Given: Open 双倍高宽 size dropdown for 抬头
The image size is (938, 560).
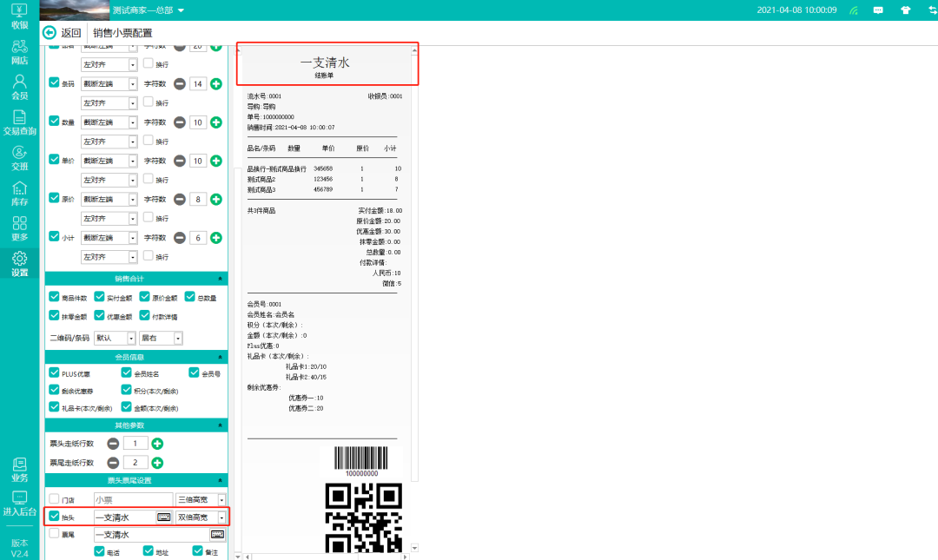Looking at the screenshot, I should pos(221,517).
